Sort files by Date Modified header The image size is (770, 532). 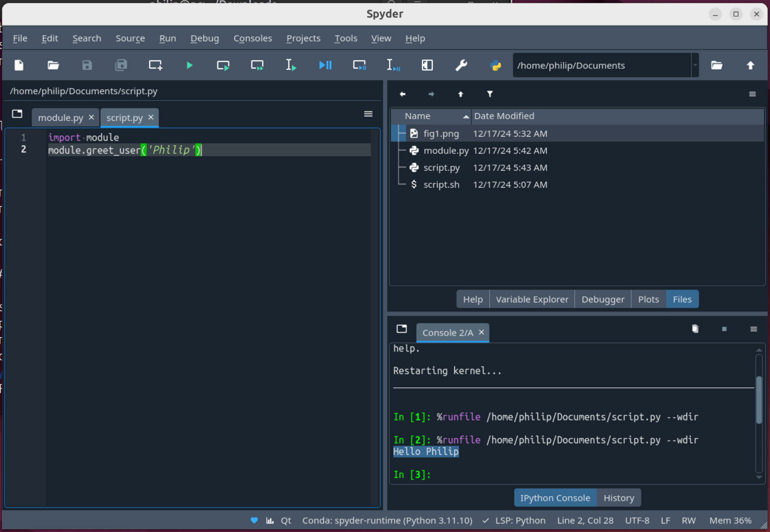point(618,116)
